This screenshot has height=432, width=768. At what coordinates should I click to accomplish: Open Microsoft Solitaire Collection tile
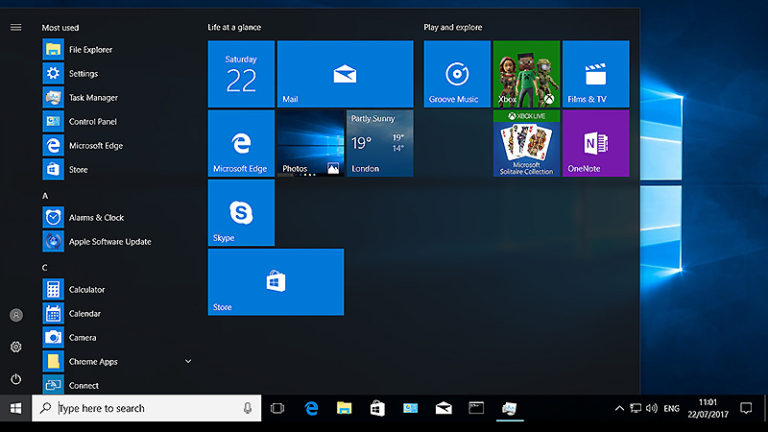tap(526, 143)
